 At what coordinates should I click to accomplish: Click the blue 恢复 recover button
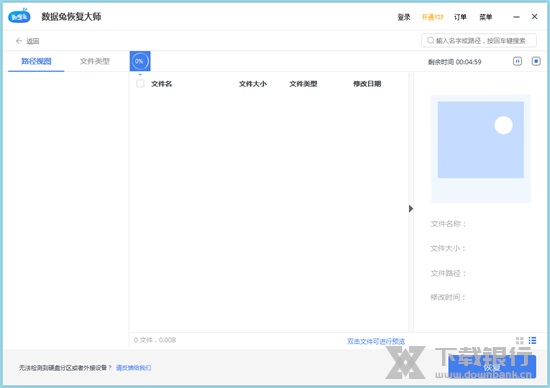pos(492,367)
